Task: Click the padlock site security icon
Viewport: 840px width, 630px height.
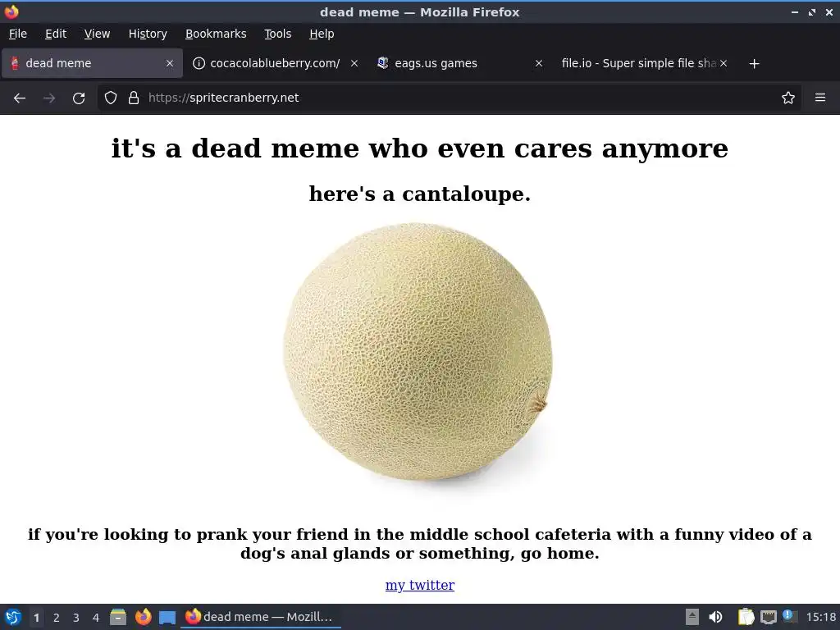Action: (134, 98)
